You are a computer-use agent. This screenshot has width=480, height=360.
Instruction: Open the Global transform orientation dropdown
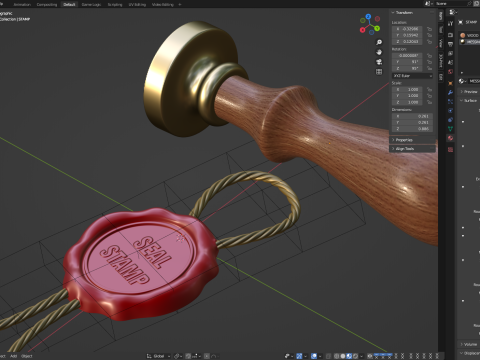click(159, 356)
